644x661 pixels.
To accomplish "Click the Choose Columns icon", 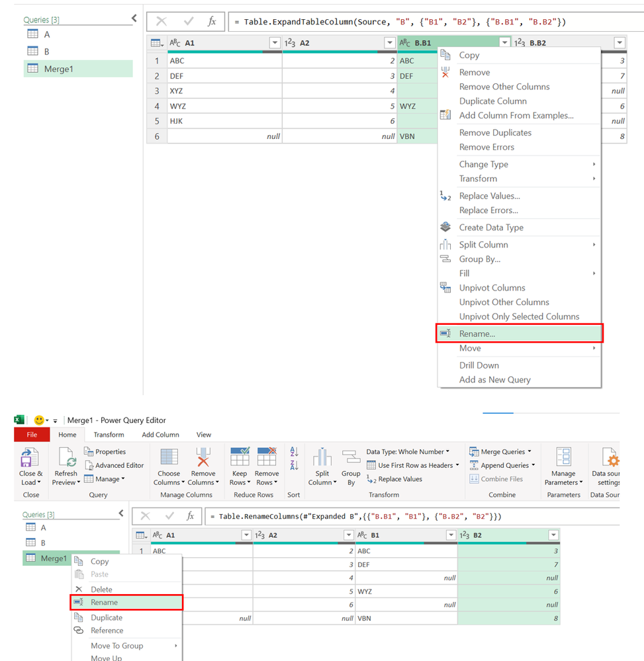I will 169,459.
